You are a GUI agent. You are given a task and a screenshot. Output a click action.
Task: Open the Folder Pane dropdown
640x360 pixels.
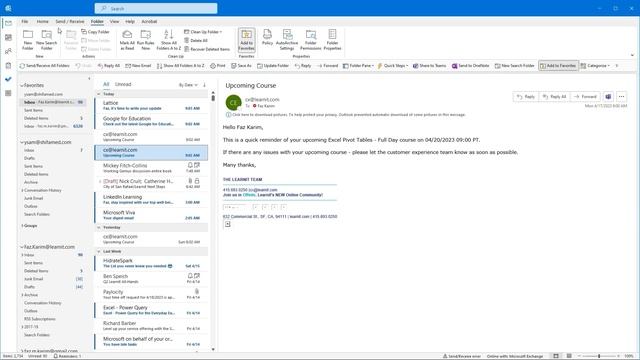pos(358,66)
